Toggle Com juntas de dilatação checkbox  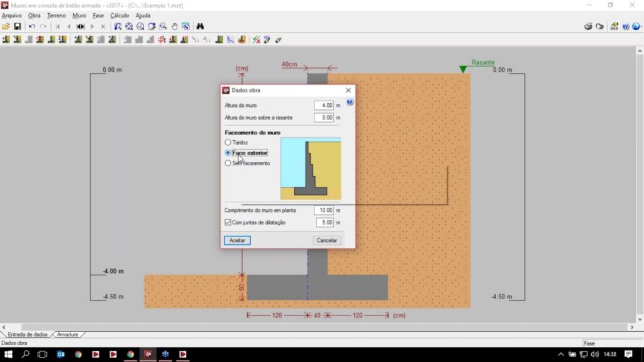[x=228, y=222]
